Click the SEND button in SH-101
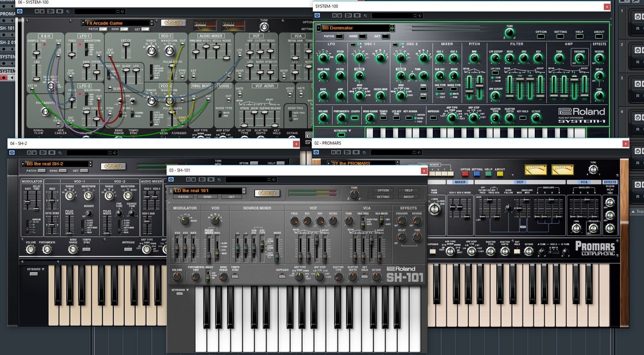Image resolution: width=644 pixels, height=355 pixels. click(x=207, y=197)
